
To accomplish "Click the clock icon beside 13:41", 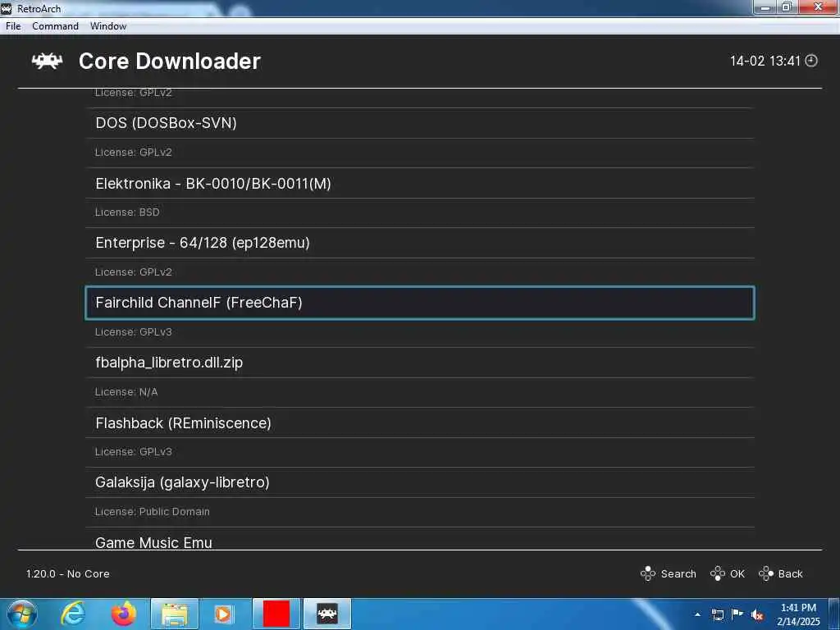I will coord(811,61).
